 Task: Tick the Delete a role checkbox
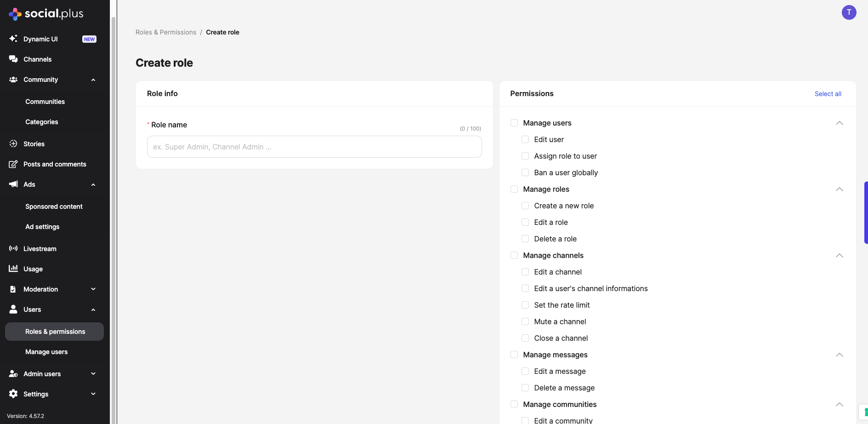[525, 239]
